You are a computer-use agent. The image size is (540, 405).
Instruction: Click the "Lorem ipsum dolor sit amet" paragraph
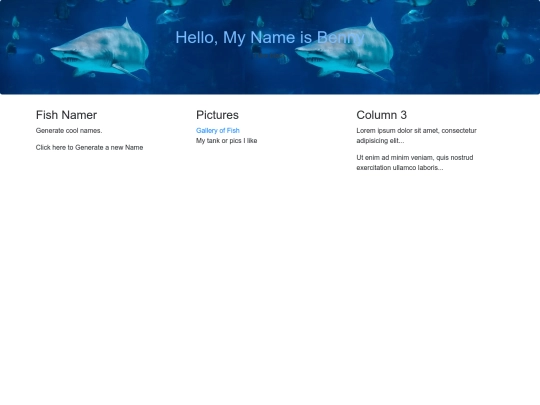pos(416,136)
